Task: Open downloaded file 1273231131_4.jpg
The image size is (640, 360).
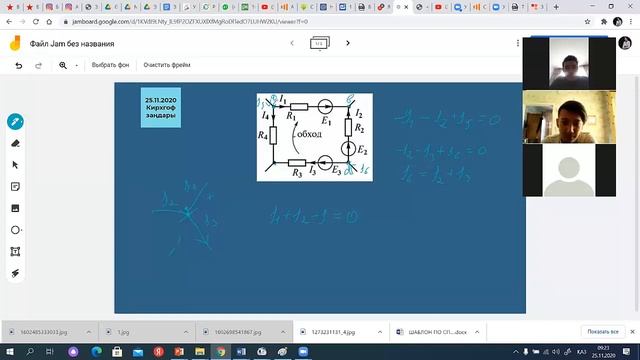Action: tap(333, 332)
